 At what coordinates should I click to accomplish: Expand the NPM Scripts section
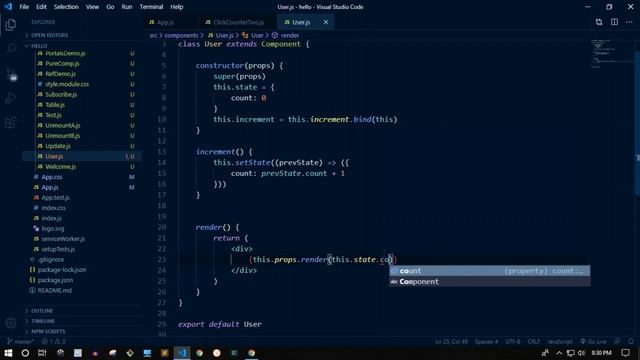(48, 331)
